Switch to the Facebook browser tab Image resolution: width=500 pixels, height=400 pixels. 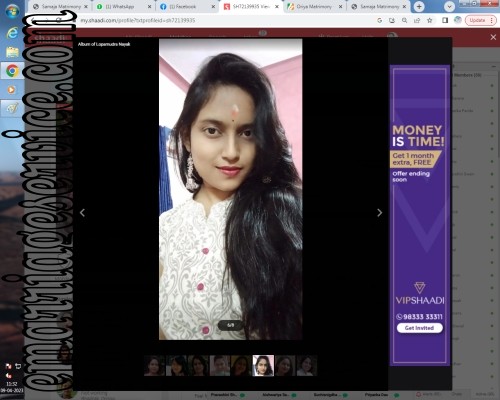(x=187, y=7)
